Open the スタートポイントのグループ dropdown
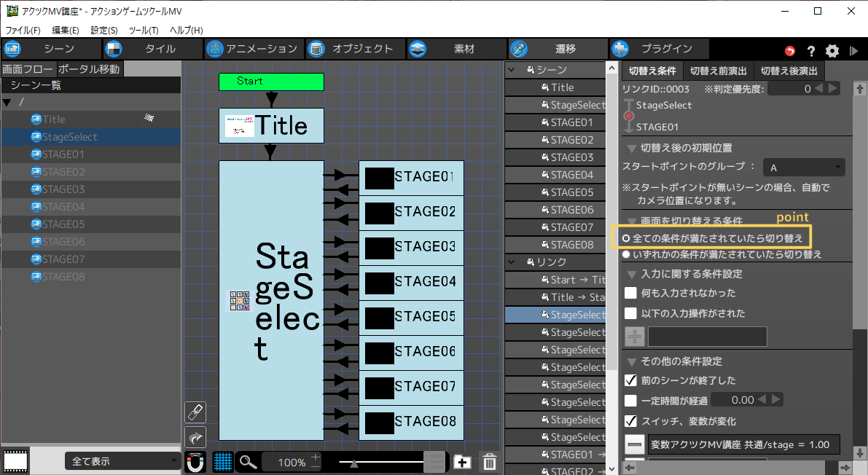The height and width of the screenshot is (475, 868). click(x=804, y=168)
